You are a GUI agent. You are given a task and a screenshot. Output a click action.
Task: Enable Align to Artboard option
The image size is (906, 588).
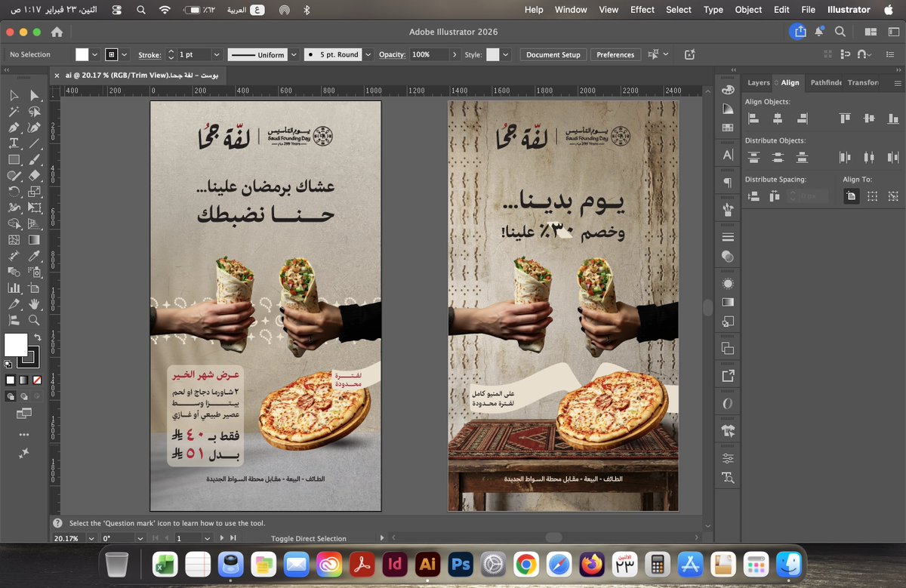click(851, 195)
